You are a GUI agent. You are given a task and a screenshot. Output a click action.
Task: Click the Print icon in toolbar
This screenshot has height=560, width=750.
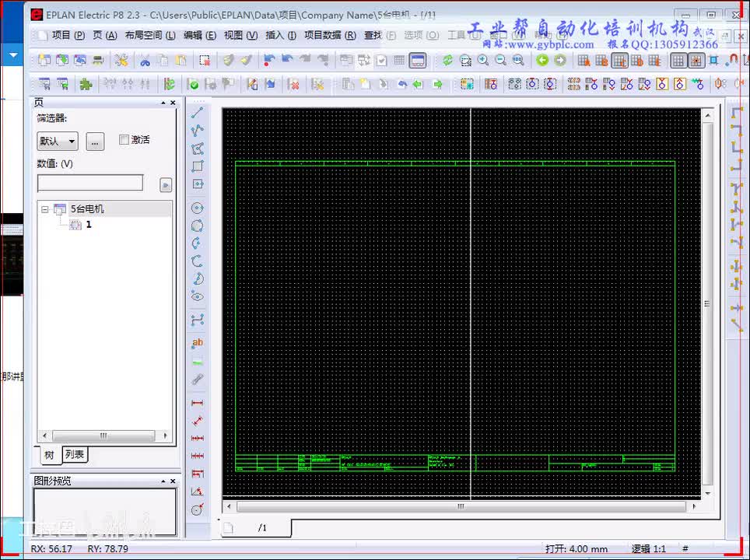point(98,61)
